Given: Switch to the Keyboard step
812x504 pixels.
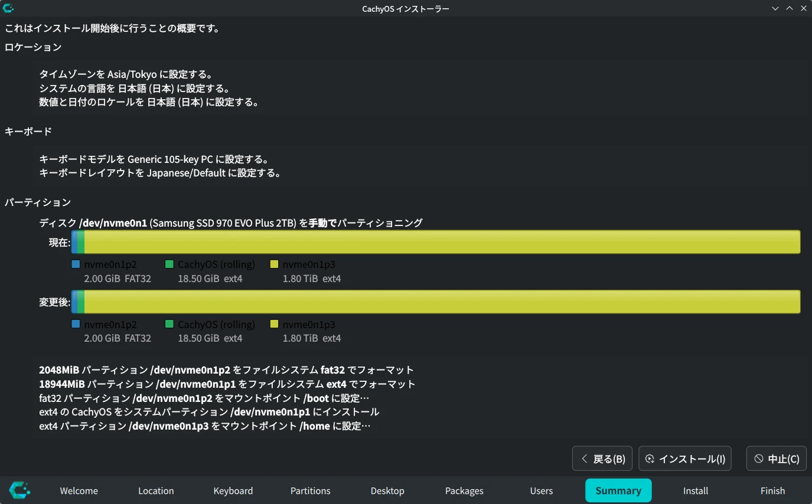Looking at the screenshot, I should [233, 490].
